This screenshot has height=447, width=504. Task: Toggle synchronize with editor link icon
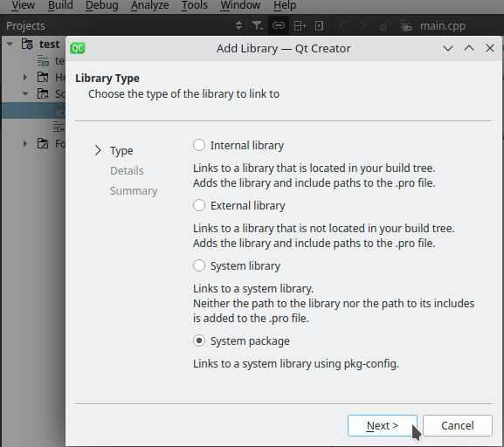pos(279,25)
